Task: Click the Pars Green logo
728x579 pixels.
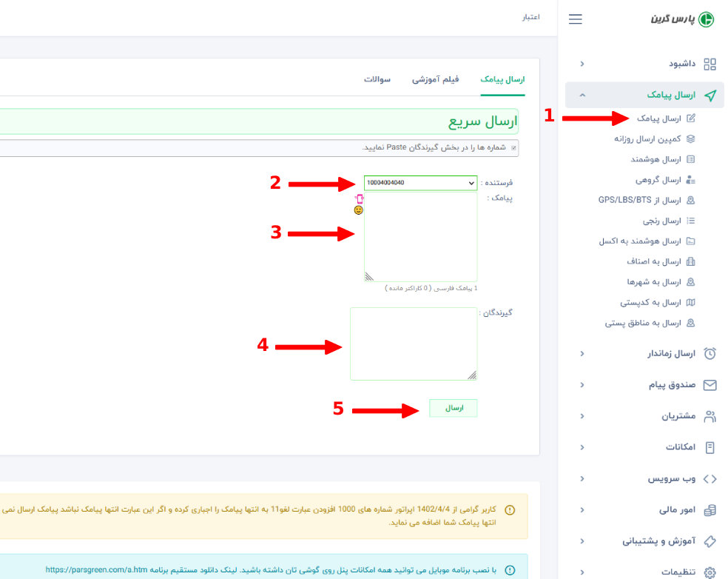Action: point(665,19)
